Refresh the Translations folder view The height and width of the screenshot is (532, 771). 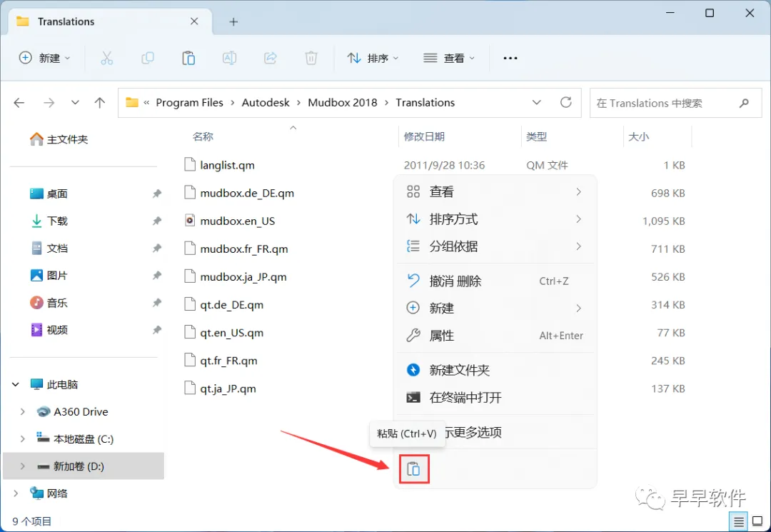click(x=566, y=102)
